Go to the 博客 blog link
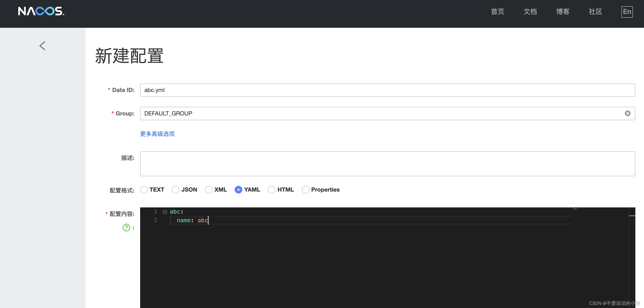Viewport: 644px width, 308px height. (562, 12)
